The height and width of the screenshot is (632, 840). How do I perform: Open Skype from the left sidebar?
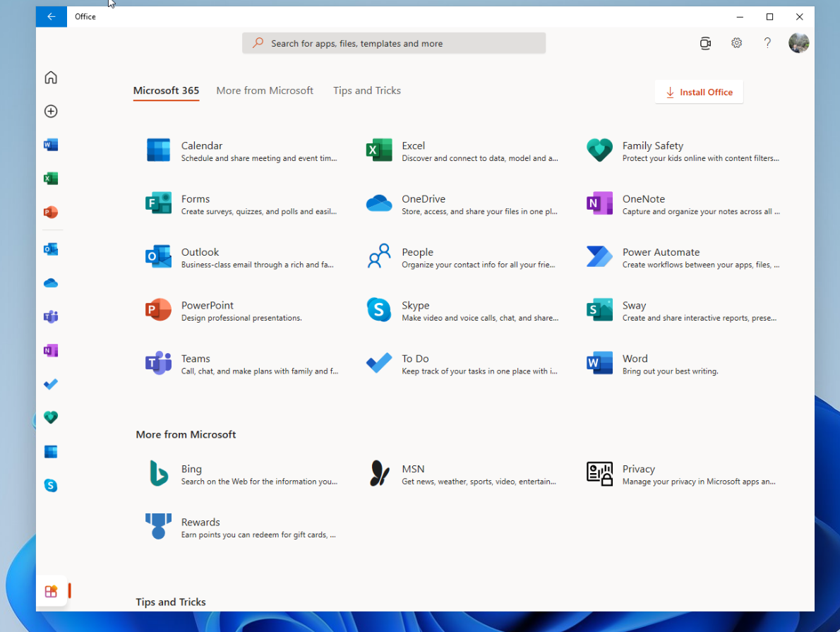(x=51, y=485)
